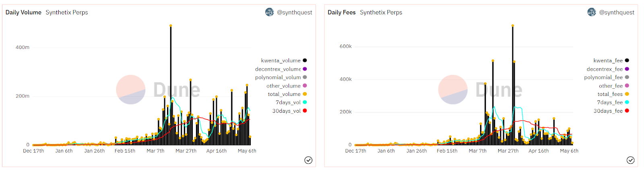
Task: Click Jan 6th date label on fees chart
Action: point(386,151)
